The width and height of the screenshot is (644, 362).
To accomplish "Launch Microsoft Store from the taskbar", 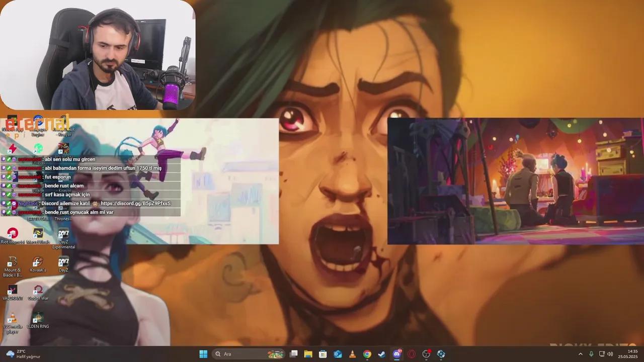I will click(323, 354).
